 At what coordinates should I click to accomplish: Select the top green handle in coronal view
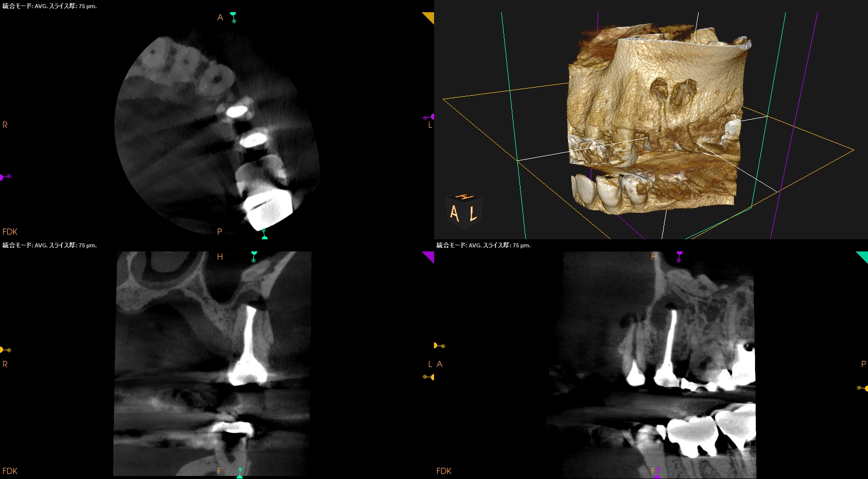tap(254, 256)
